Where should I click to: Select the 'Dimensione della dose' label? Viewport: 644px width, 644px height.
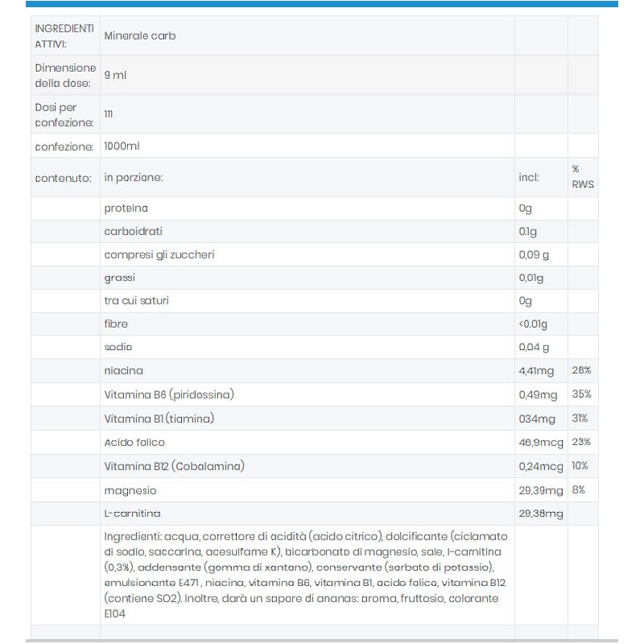(65, 75)
